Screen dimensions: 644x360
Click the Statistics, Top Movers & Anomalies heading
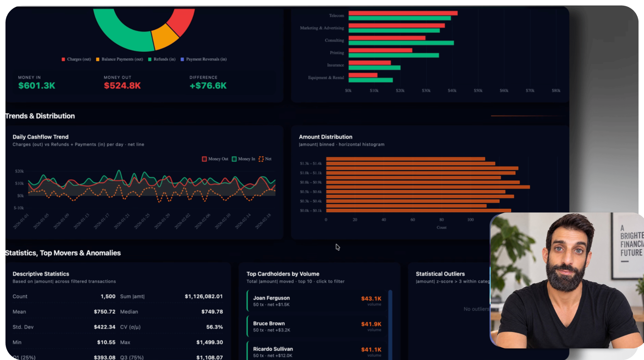tap(63, 253)
